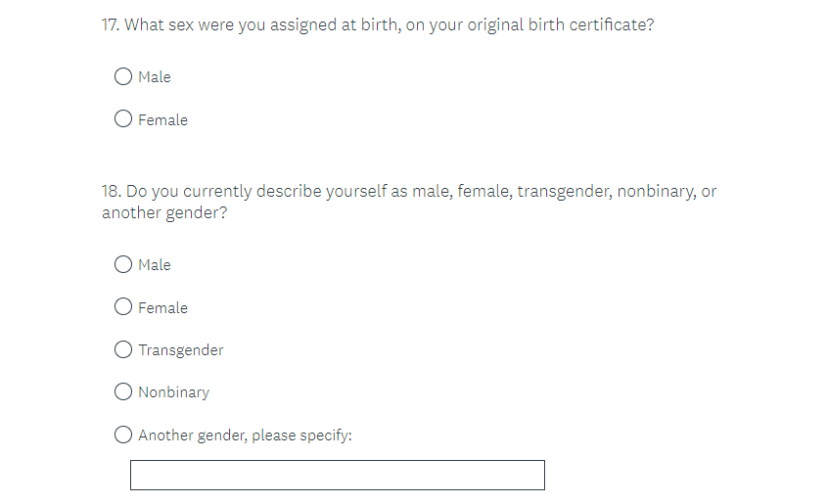
Task: Click the 'Female' label text in question 18
Action: [162, 308]
